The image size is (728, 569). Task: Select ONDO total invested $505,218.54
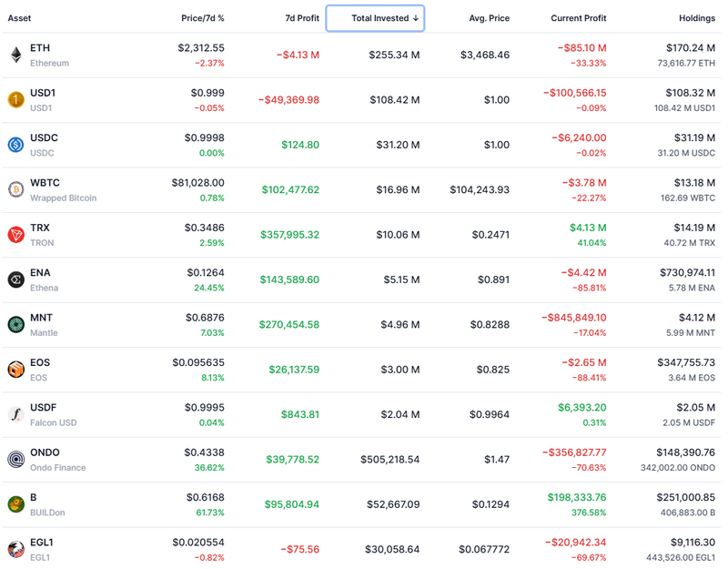pyautogui.click(x=390, y=460)
